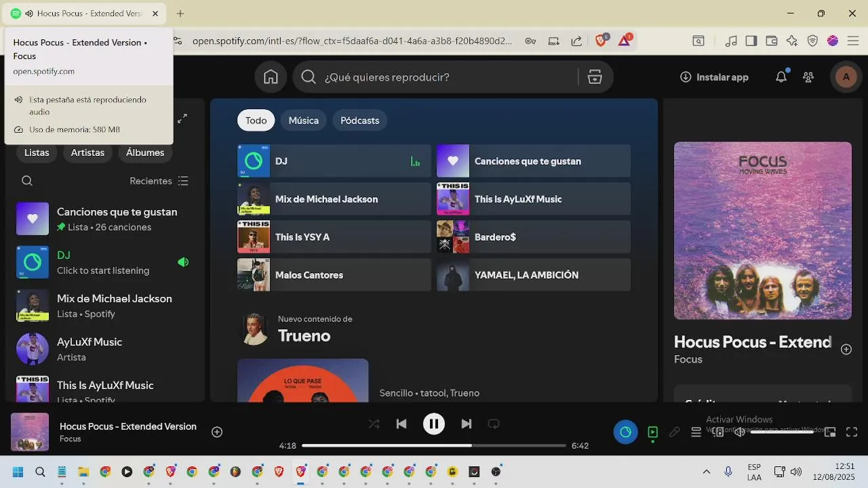
Task: Select the Todo filter chip
Action: click(x=256, y=121)
